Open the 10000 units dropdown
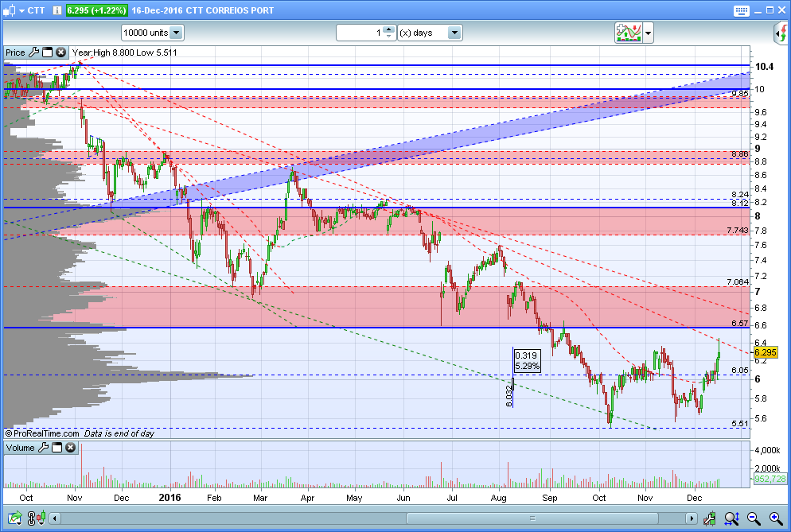 coord(152,33)
